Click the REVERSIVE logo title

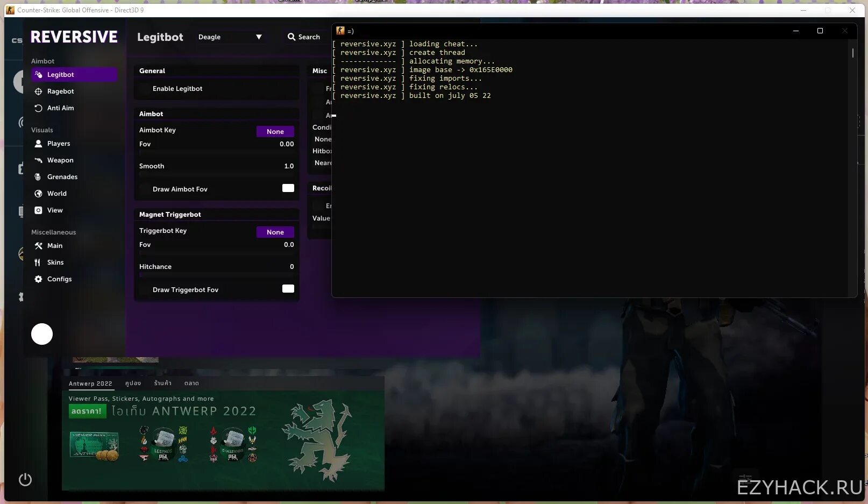coord(74,37)
